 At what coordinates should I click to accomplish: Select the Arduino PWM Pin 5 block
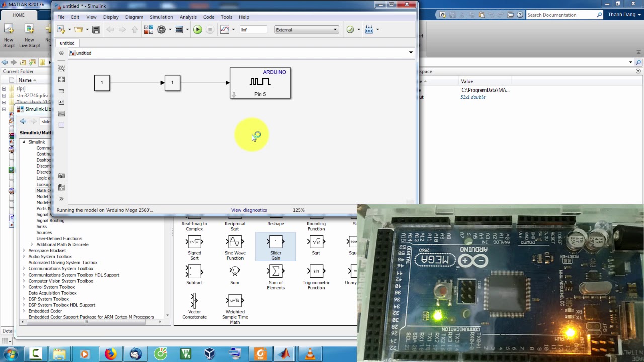pos(260,83)
